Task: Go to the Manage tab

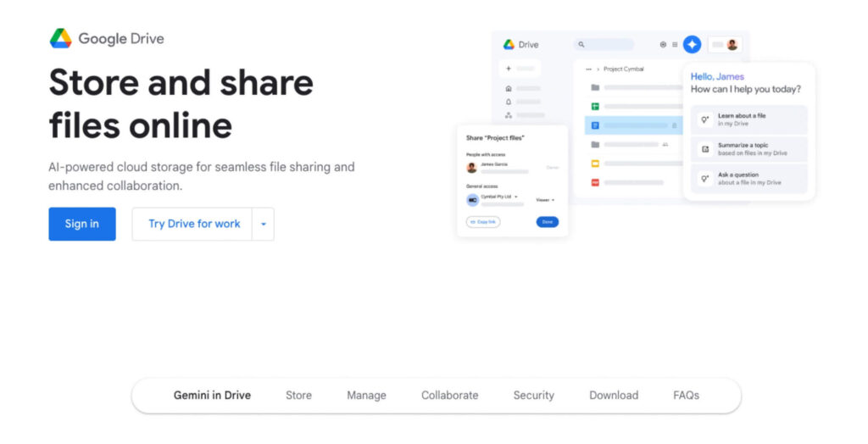Action: tap(366, 396)
